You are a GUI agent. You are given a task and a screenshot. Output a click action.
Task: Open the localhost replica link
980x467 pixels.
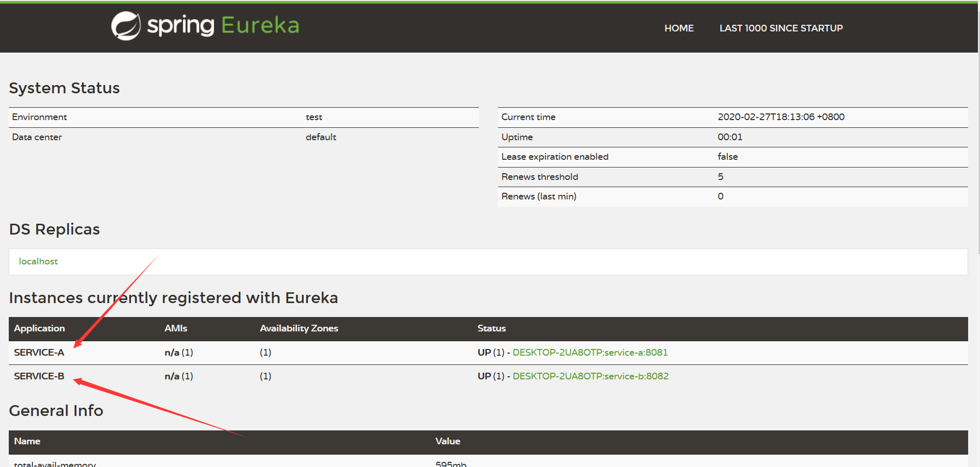coord(38,261)
